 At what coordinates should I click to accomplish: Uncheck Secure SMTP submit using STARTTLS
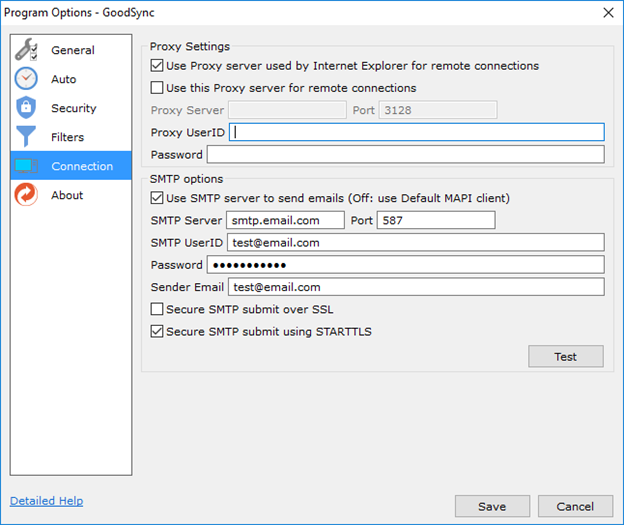157,332
